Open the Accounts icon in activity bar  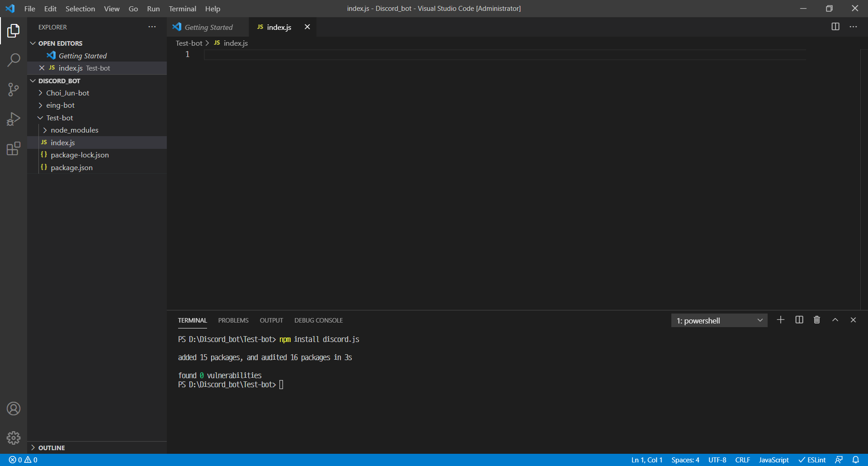tap(14, 409)
